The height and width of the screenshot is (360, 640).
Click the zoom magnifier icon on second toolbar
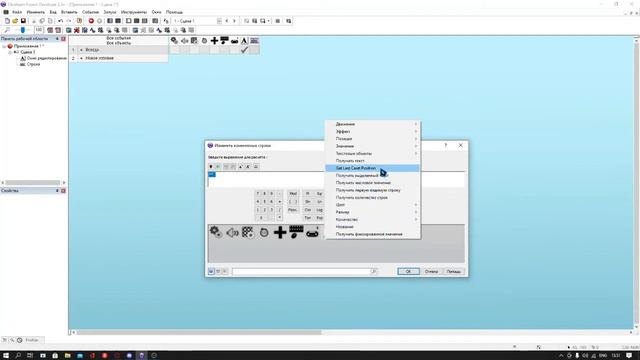[7, 30]
